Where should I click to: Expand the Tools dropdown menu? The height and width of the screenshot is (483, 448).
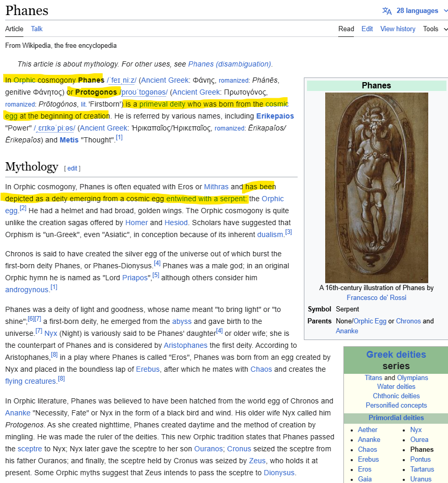(435, 29)
